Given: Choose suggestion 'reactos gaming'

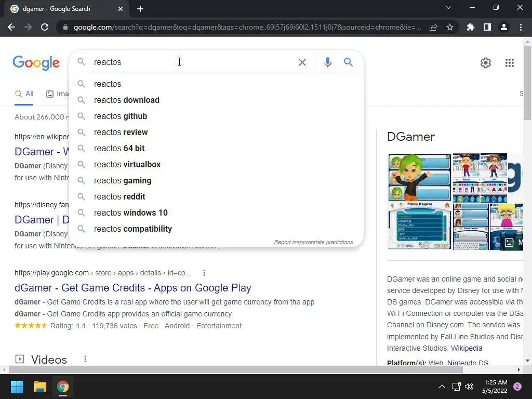Looking at the screenshot, I should pyautogui.click(x=217, y=180).
